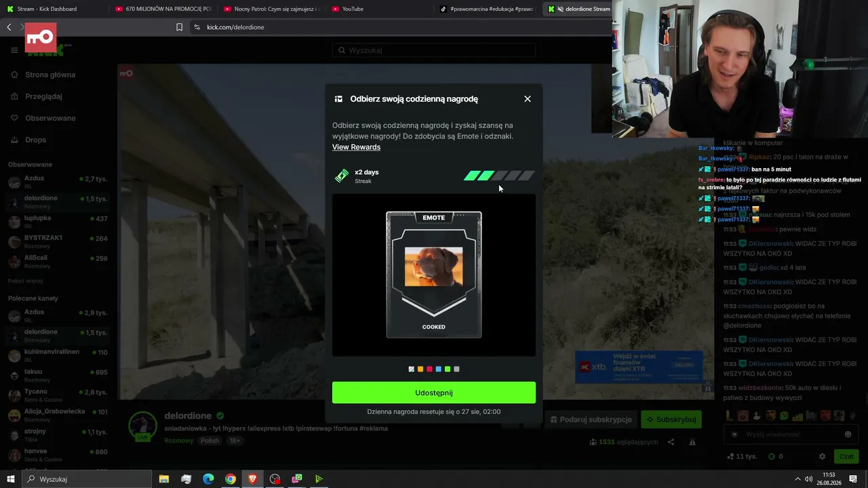Select the red color swatch below the card
868x488 pixels.
click(429, 369)
